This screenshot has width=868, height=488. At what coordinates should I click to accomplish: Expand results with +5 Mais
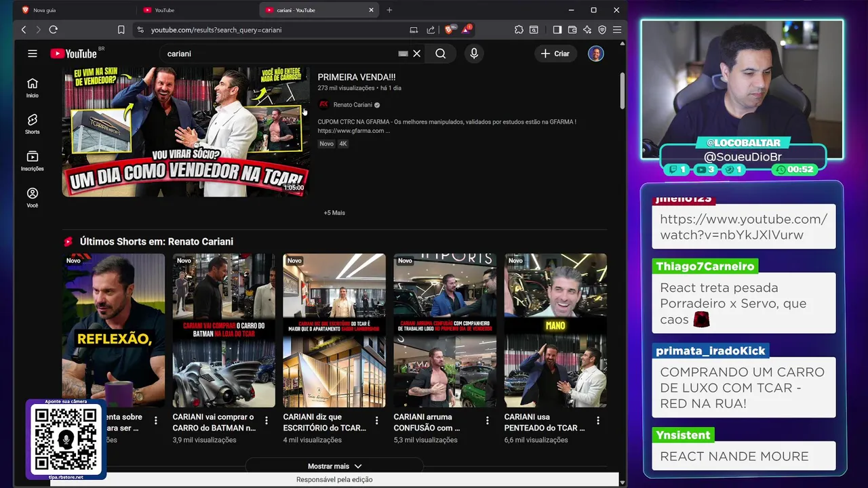pos(334,213)
